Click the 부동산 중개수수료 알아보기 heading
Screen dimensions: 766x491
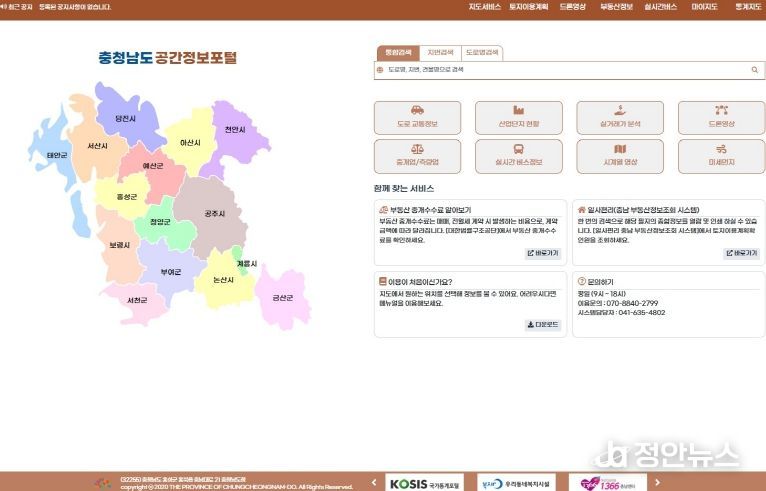pos(430,210)
